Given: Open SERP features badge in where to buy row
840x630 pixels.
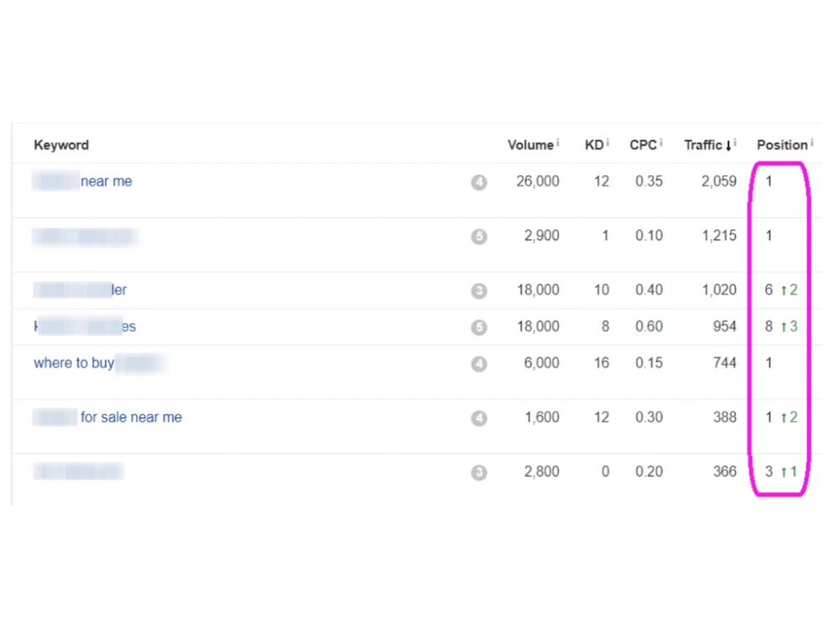Looking at the screenshot, I should [479, 364].
